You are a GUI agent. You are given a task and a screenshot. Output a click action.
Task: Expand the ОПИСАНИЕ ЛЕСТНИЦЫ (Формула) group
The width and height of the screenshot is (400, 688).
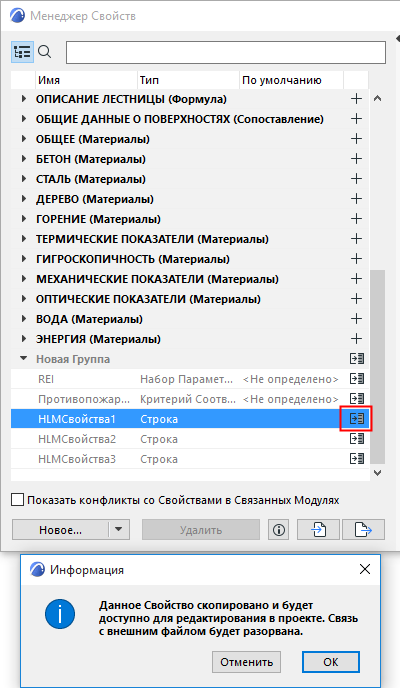click(x=24, y=99)
